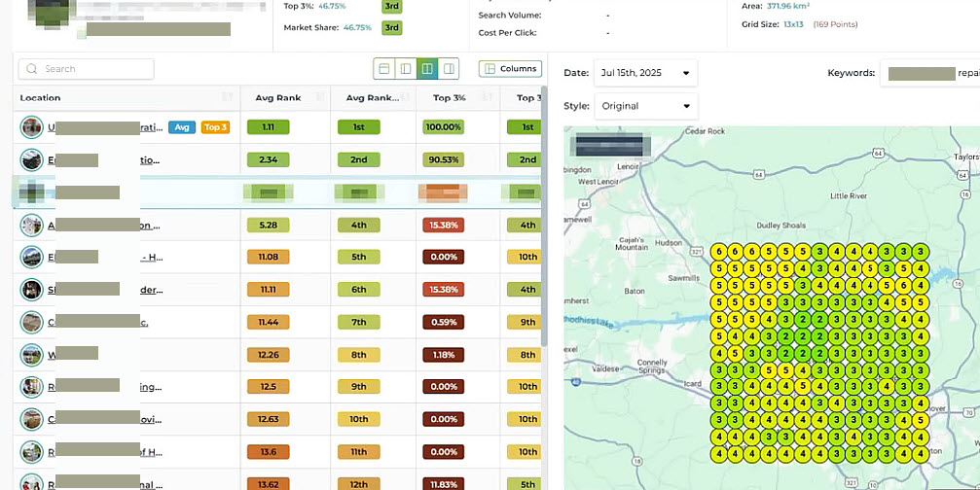Click the avatar in the 11.08 rank row
The image size is (980, 490).
[31, 257]
